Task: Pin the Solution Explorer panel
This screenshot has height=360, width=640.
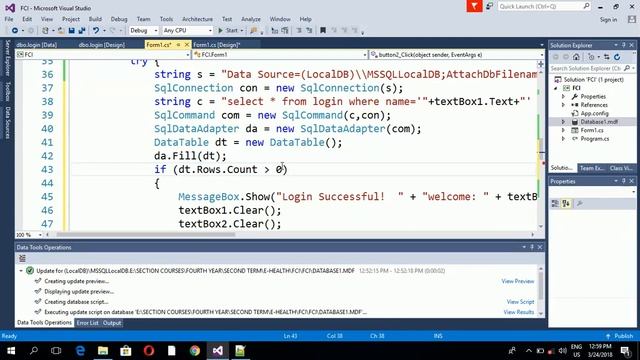Action: tap(624, 45)
